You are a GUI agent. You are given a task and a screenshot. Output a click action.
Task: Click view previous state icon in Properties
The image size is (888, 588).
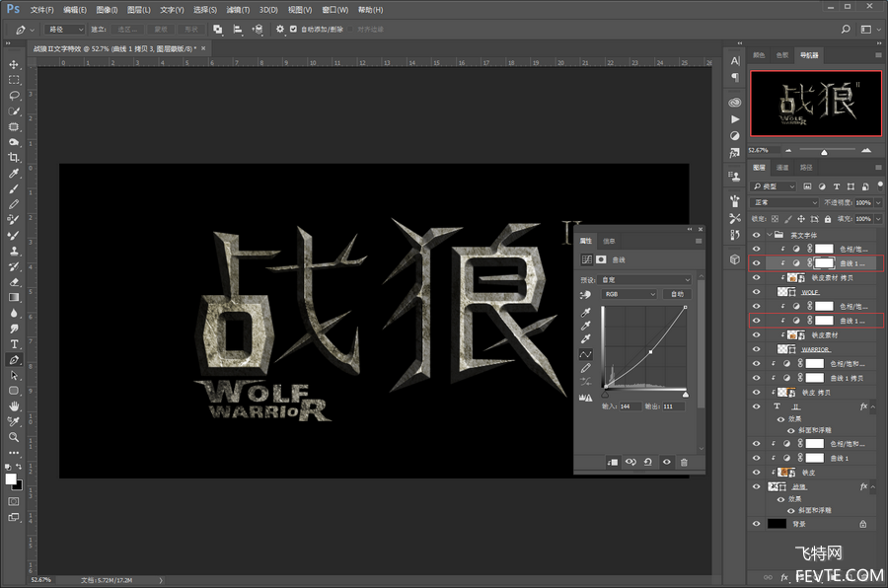[630, 463]
